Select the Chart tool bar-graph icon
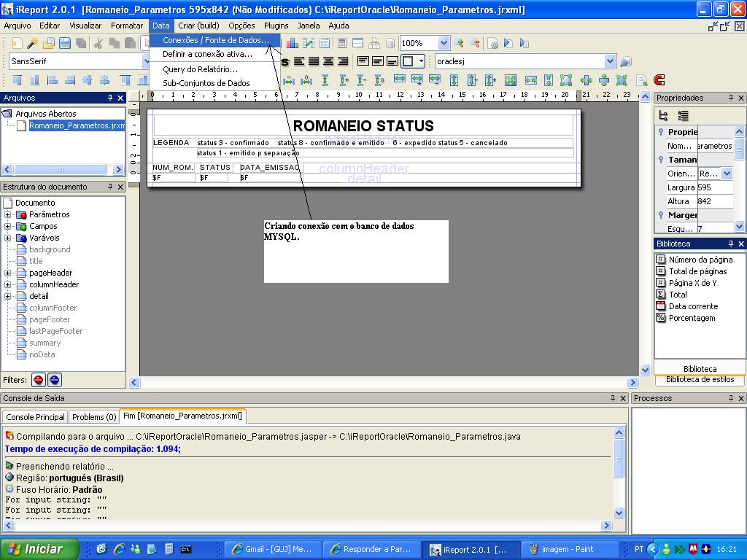Viewport: 747px width, 560px height. pyautogui.click(x=293, y=43)
